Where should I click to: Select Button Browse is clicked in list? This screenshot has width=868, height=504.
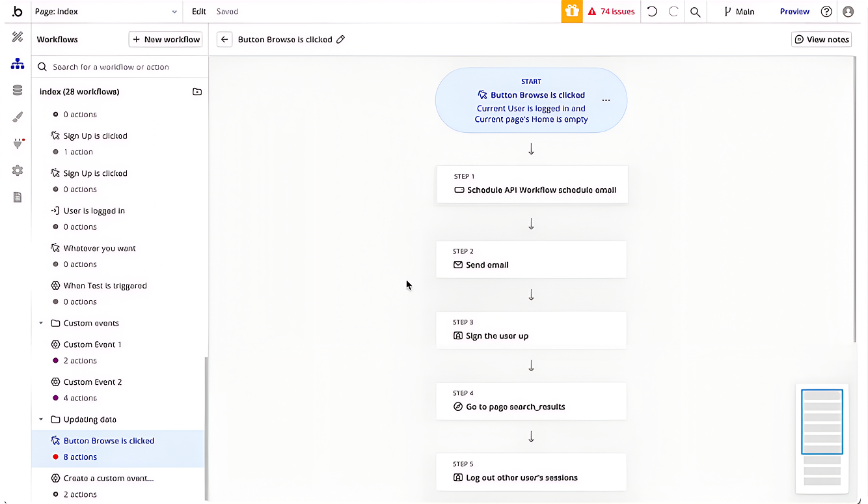tap(118, 449)
